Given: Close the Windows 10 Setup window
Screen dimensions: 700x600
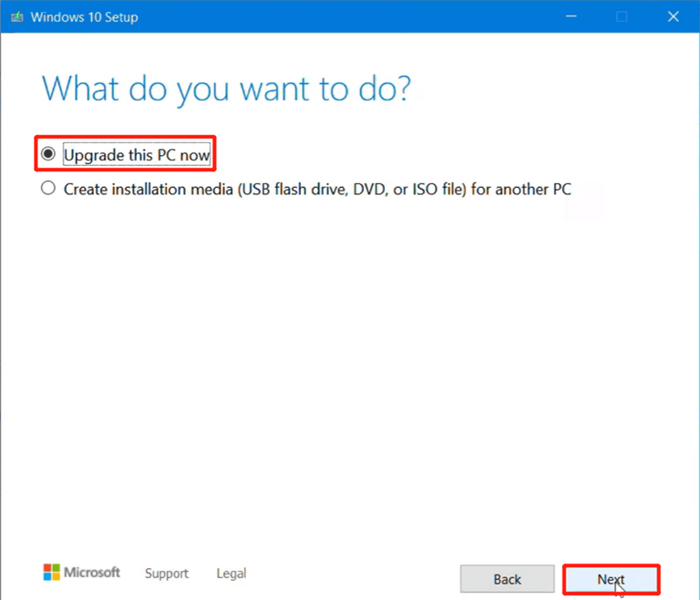Looking at the screenshot, I should (674, 16).
